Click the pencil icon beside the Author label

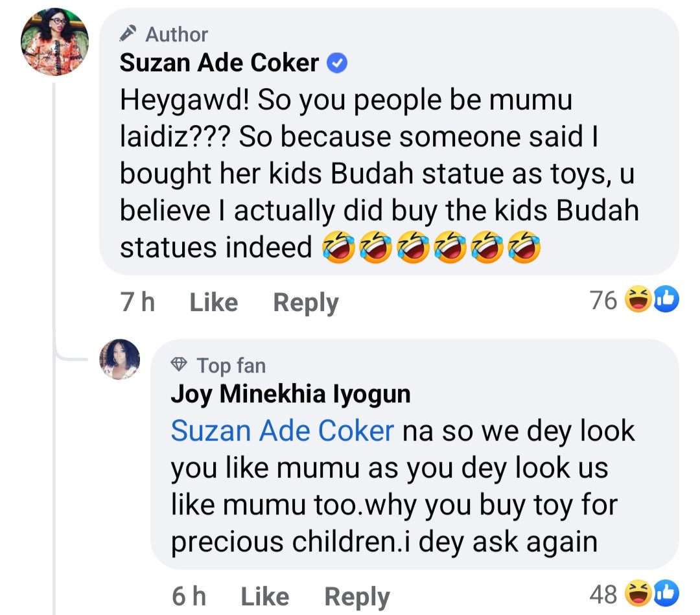(130, 33)
